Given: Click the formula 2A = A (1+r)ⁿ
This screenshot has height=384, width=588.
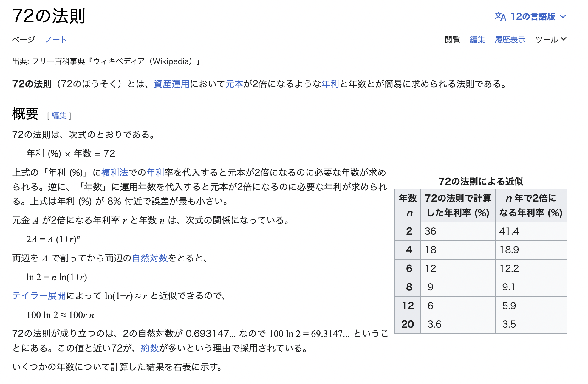Looking at the screenshot, I should 53,239.
